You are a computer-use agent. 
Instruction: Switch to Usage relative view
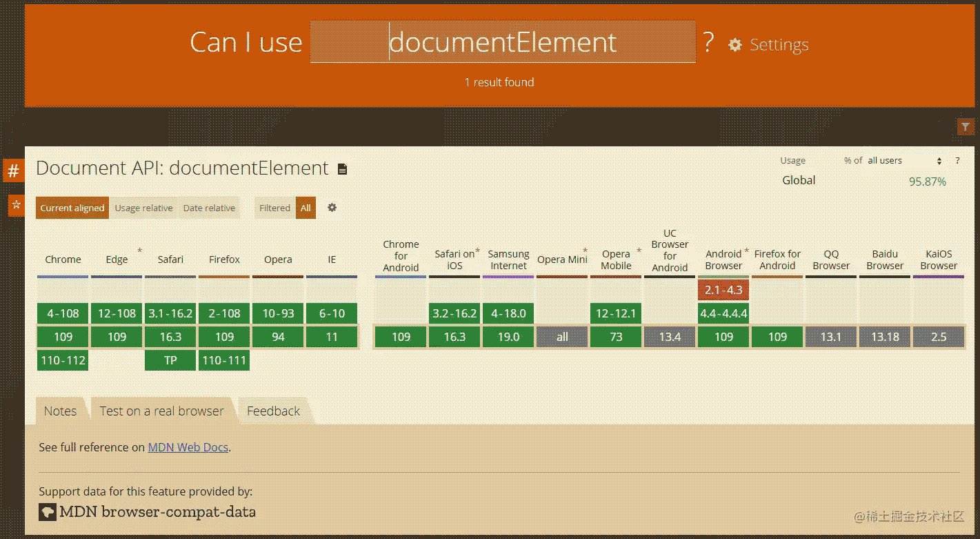point(143,208)
